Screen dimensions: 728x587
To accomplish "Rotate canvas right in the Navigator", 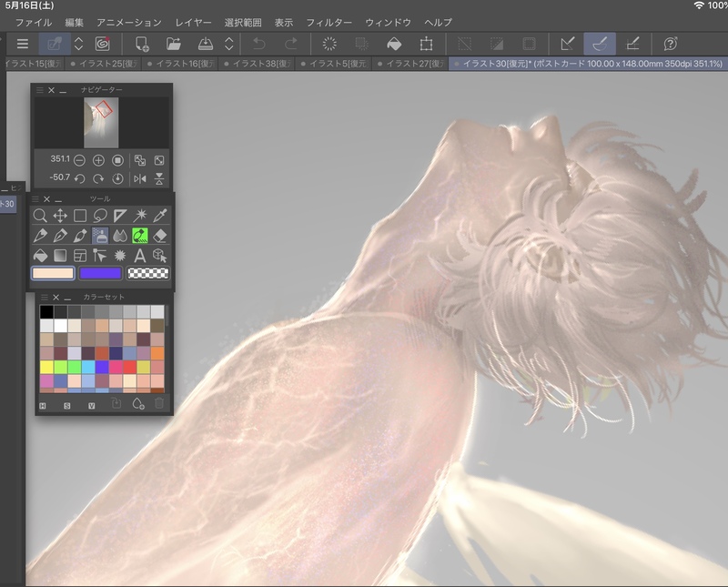I will [98, 178].
